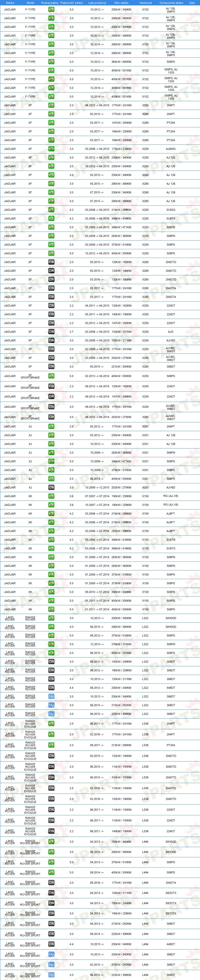Click the Oznaczenie silnika column header
The height and width of the screenshot is (980, 200).
171,3
